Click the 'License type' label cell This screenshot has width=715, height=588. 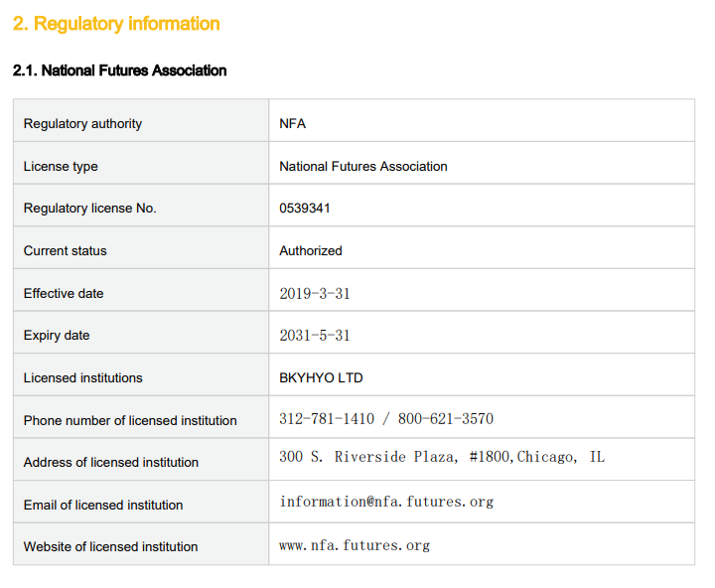pos(141,163)
